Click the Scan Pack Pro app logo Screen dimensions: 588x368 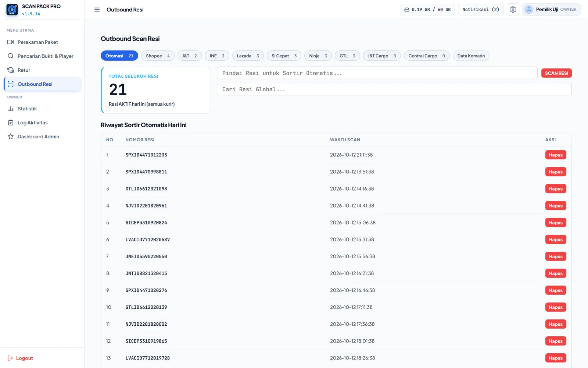[12, 10]
